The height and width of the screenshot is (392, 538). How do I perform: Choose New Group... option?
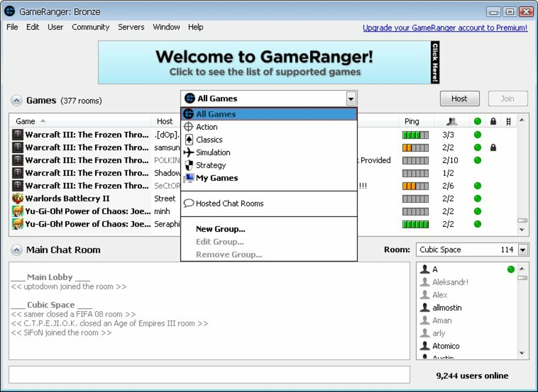269,229
